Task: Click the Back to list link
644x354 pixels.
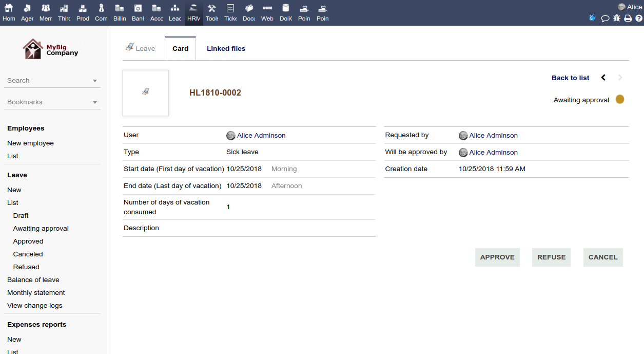Action: coord(570,78)
